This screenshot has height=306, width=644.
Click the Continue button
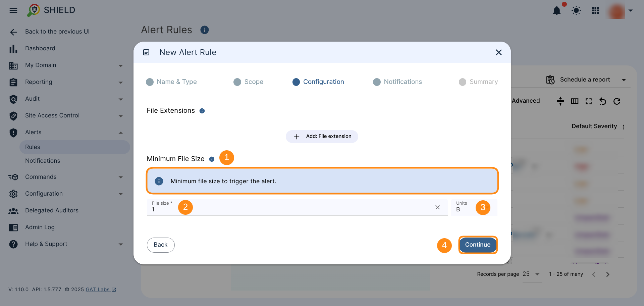pyautogui.click(x=478, y=245)
